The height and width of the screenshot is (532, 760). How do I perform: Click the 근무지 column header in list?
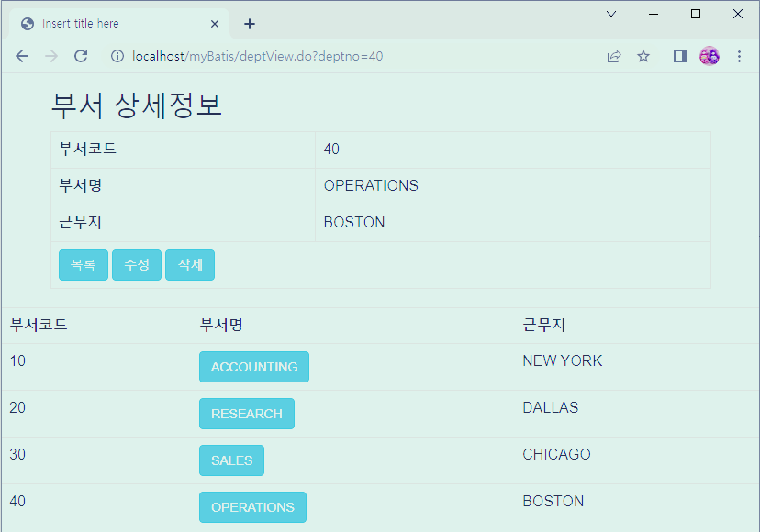544,325
